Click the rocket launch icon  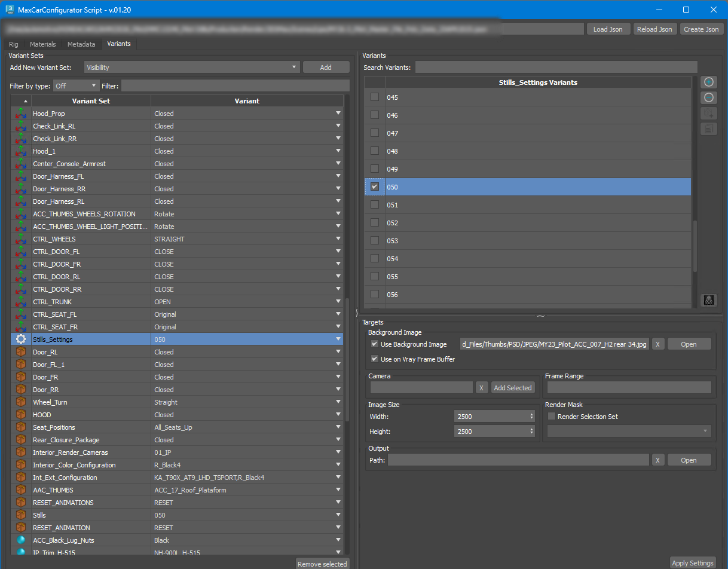click(x=709, y=300)
